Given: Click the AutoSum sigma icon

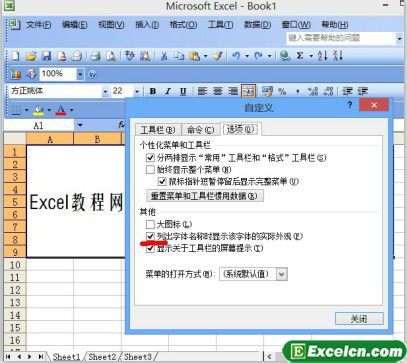Looking at the screenshot, I should click(x=300, y=56).
